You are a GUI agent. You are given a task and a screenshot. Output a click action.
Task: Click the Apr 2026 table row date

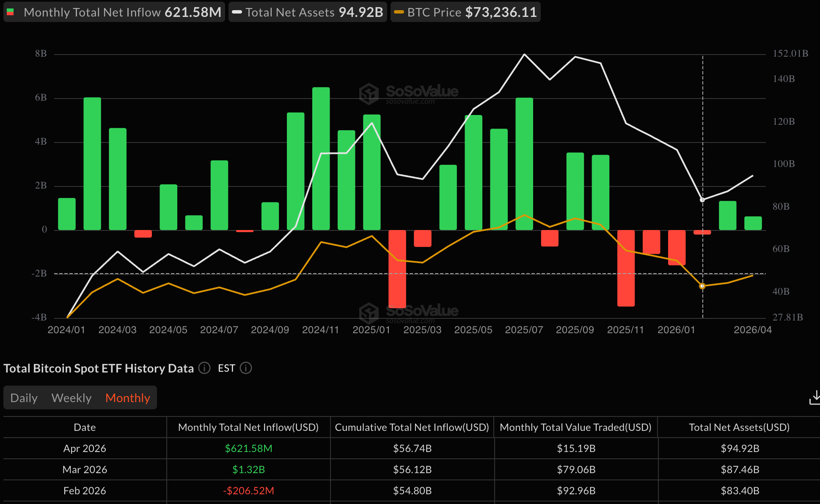(x=85, y=449)
